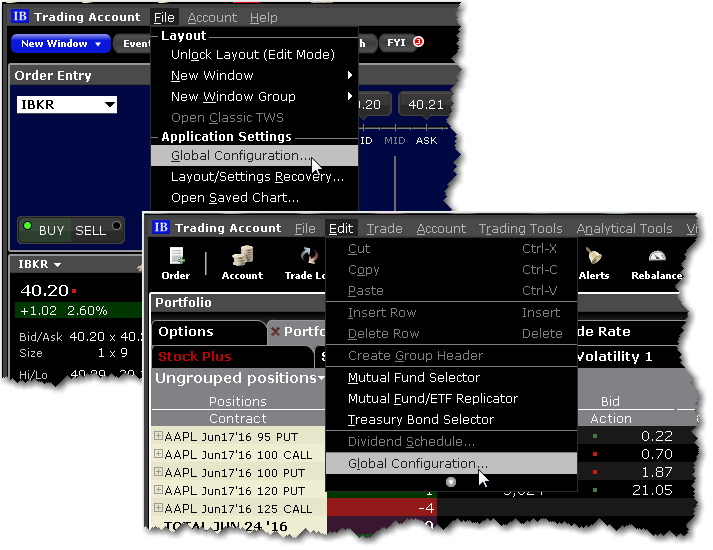
Task: Choose Unlock Layout (Edit Mode)
Action: pos(254,55)
